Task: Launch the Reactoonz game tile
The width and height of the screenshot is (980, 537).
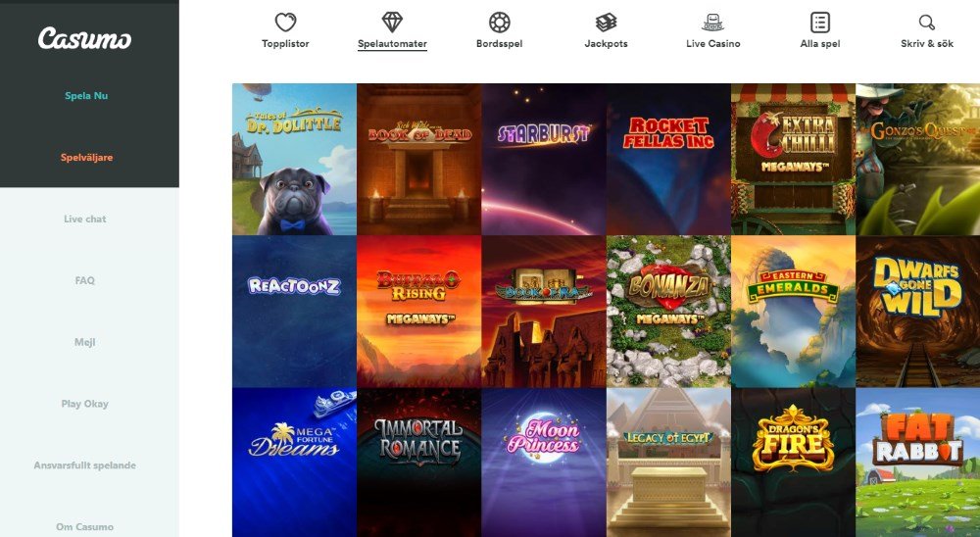Action: click(x=294, y=312)
